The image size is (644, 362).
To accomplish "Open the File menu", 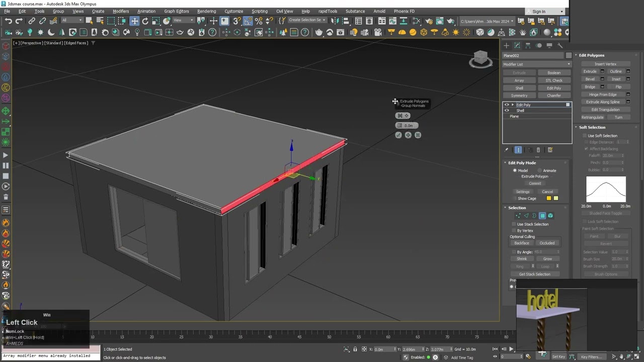I will [7, 11].
